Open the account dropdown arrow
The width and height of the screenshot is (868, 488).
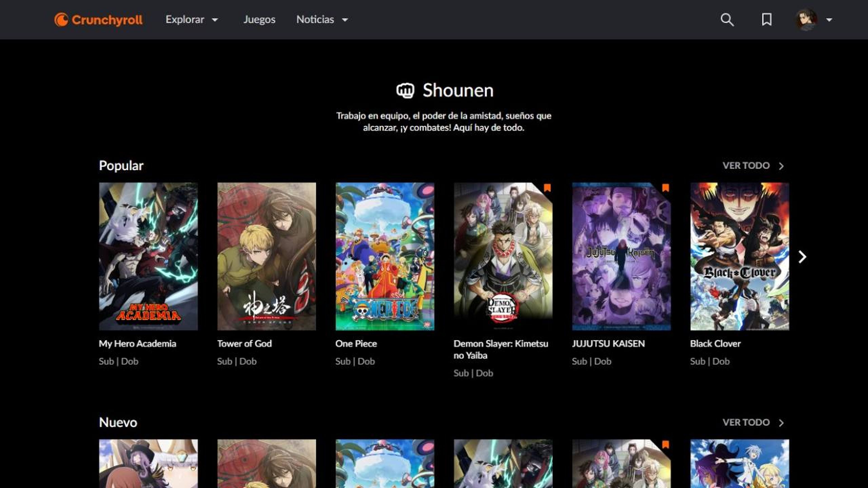829,20
